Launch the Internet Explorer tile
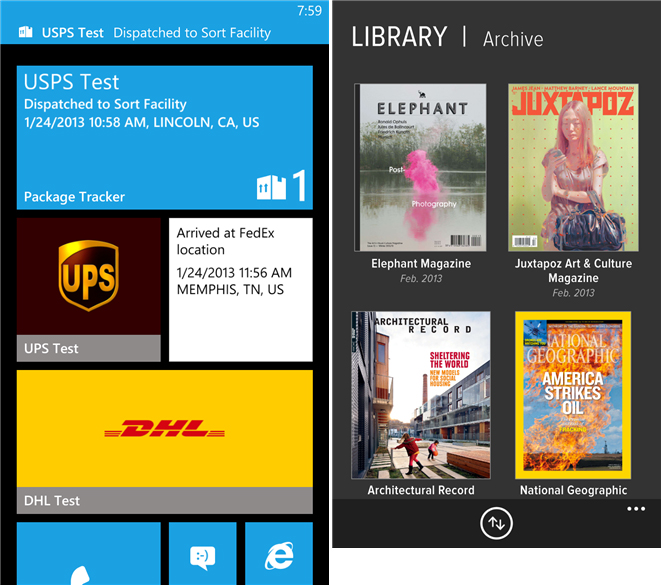661x585 pixels. pyautogui.click(x=279, y=553)
